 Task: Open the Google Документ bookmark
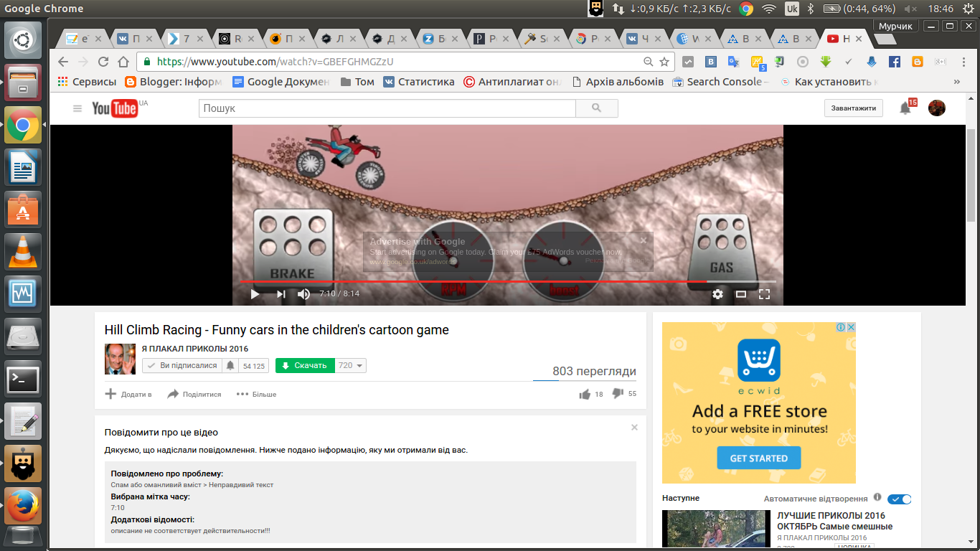[x=281, y=82]
